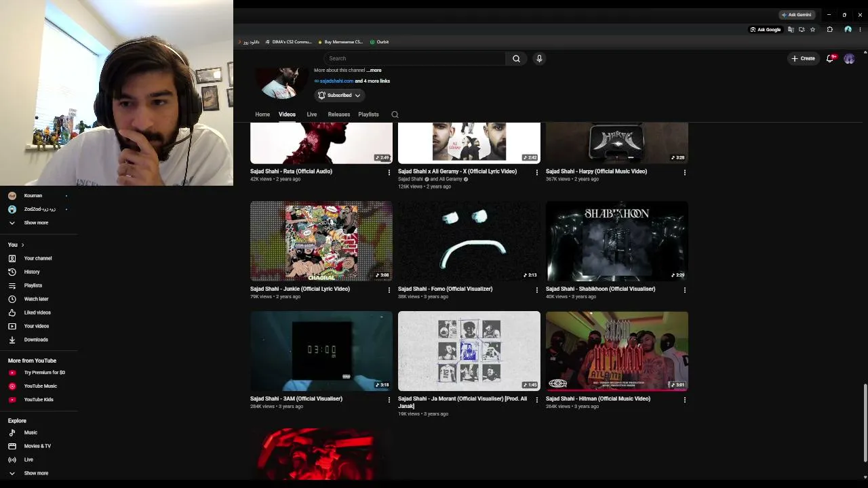Click the Try Premium YouTube icon
This screenshot has height=488, width=868.
(x=12, y=373)
